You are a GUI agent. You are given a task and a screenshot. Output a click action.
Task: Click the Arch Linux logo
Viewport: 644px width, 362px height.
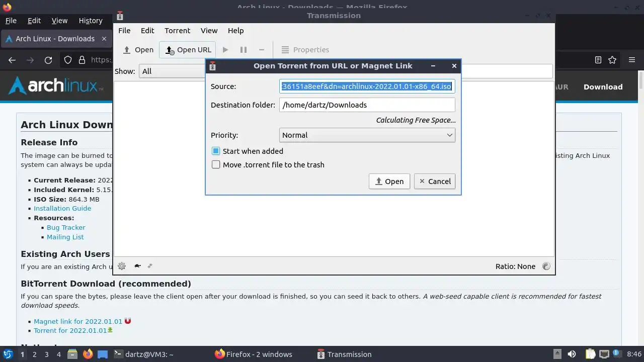(56, 86)
